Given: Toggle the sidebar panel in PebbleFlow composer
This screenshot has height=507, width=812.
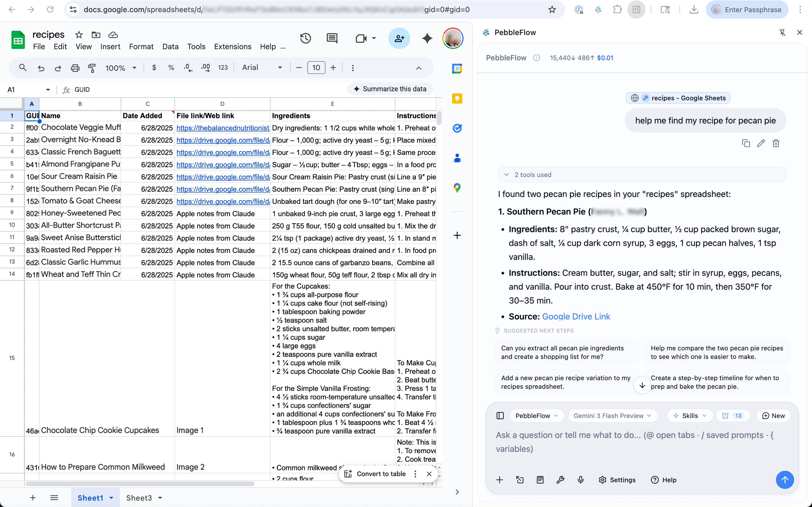Looking at the screenshot, I should (x=500, y=415).
